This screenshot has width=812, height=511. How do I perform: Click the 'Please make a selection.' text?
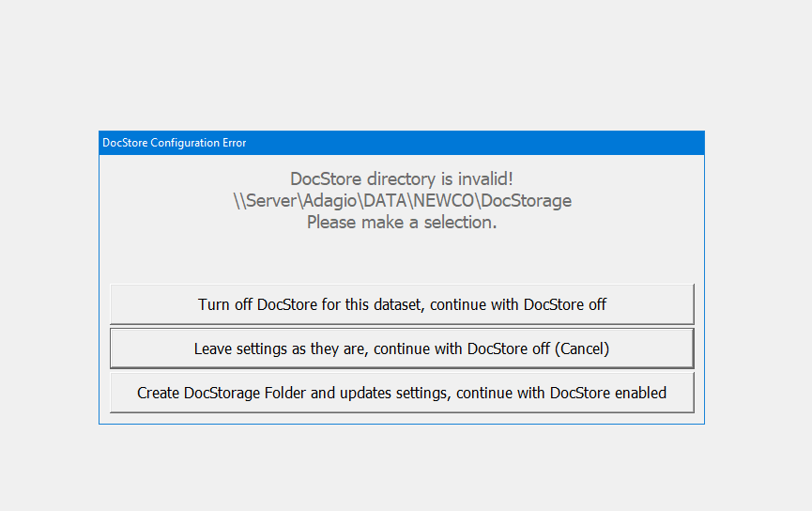tap(402, 223)
